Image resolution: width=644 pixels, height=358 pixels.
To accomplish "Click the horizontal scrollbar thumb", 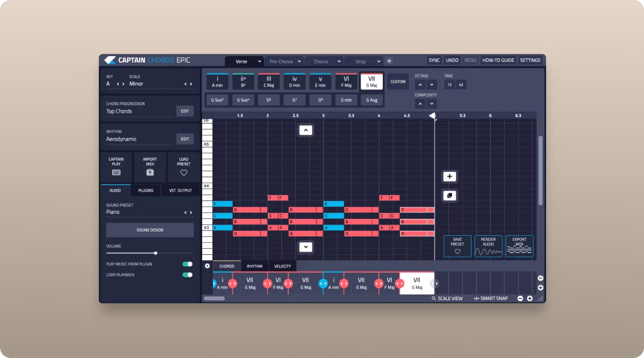I will tap(215, 298).
